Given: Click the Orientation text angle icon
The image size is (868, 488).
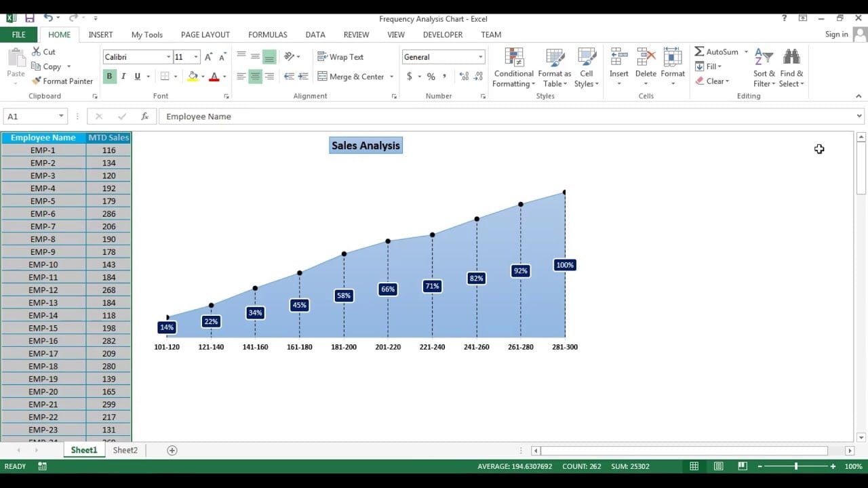Looking at the screenshot, I should point(290,57).
